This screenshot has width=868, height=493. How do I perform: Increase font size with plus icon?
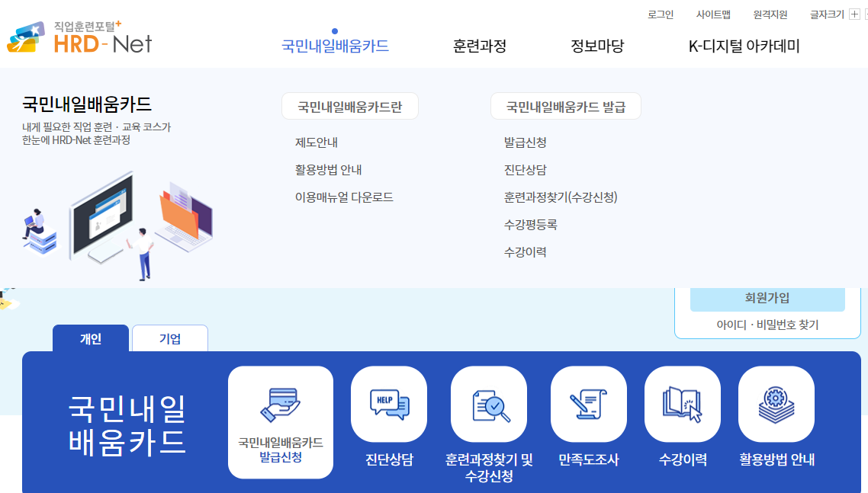[x=855, y=14]
